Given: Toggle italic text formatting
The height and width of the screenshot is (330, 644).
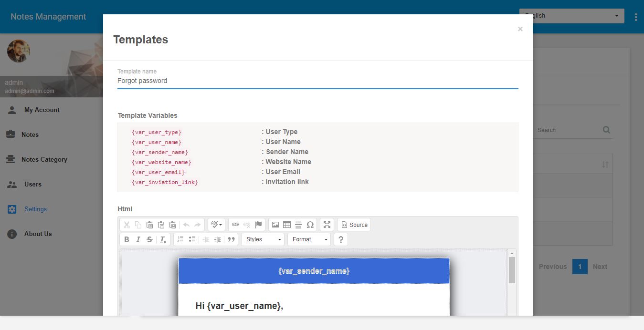Looking at the screenshot, I should point(138,239).
